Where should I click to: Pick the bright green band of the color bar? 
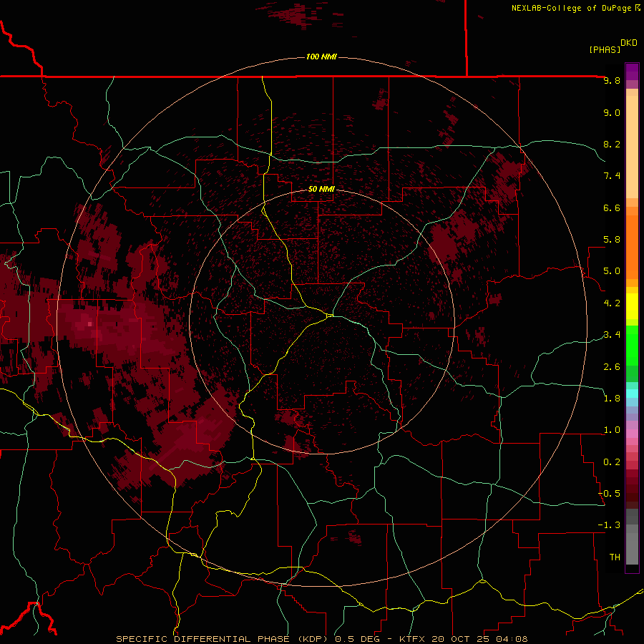click(x=632, y=345)
